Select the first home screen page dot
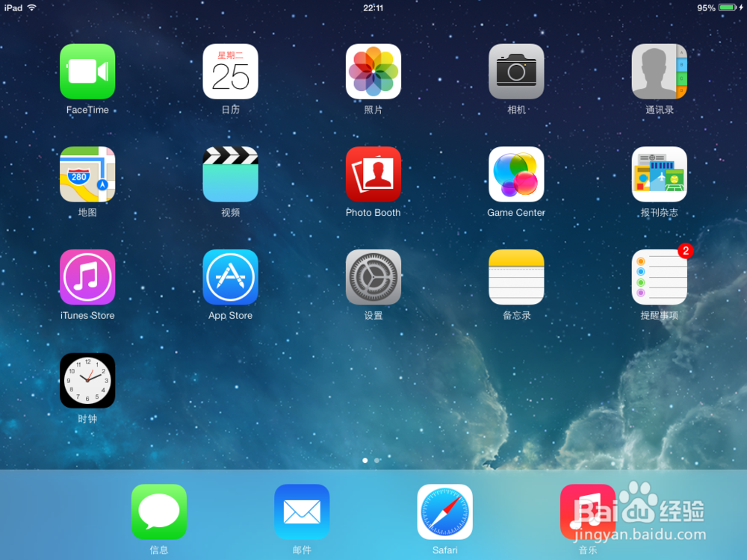 tap(365, 461)
